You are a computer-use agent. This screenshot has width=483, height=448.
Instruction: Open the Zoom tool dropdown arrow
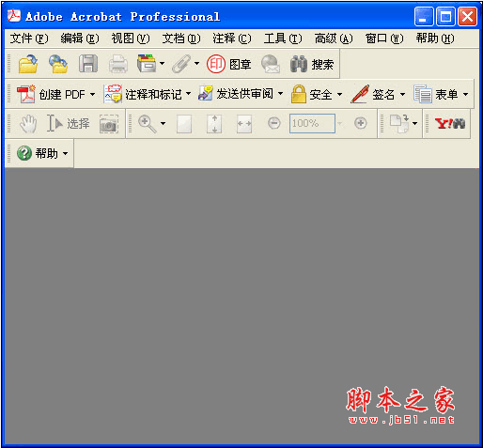click(x=163, y=123)
